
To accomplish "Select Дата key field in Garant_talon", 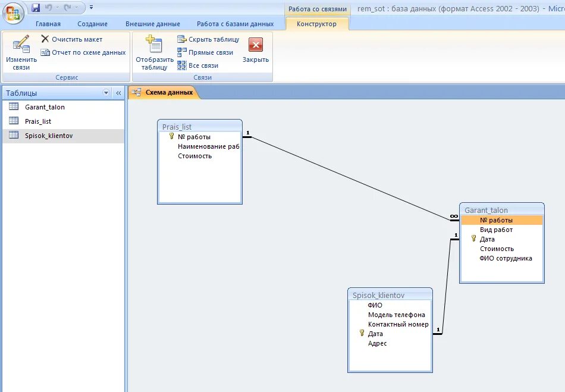I will 501,239.
